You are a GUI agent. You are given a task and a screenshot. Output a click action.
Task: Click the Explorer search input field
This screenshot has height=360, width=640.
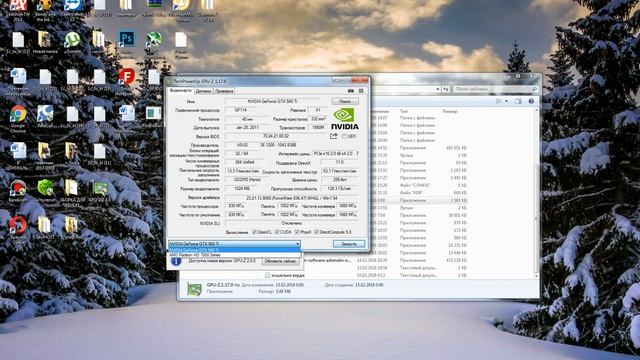click(491, 89)
